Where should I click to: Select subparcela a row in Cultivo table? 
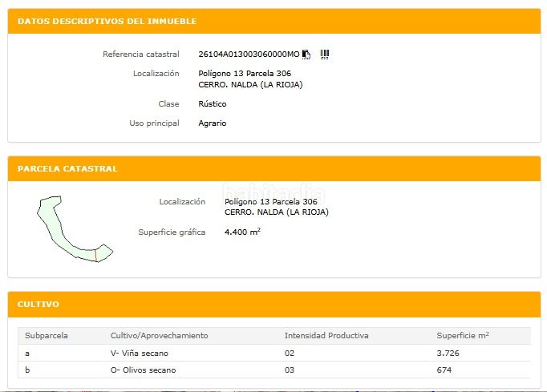coord(28,353)
